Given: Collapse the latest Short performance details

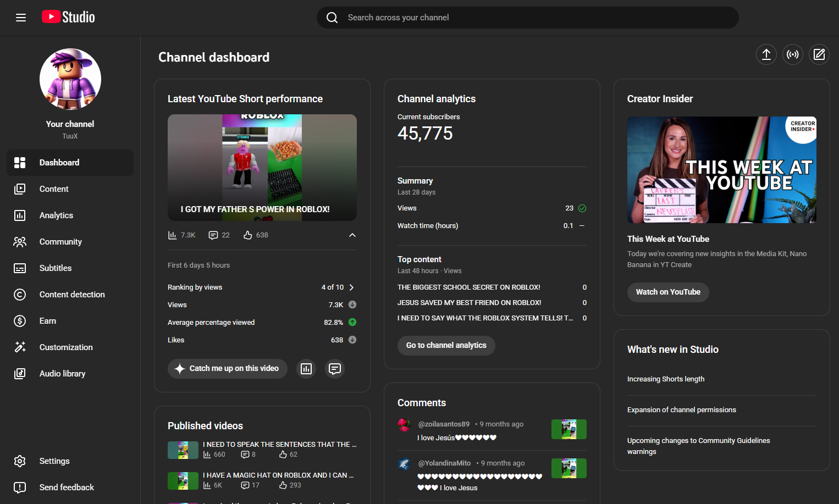Looking at the screenshot, I should pyautogui.click(x=352, y=235).
